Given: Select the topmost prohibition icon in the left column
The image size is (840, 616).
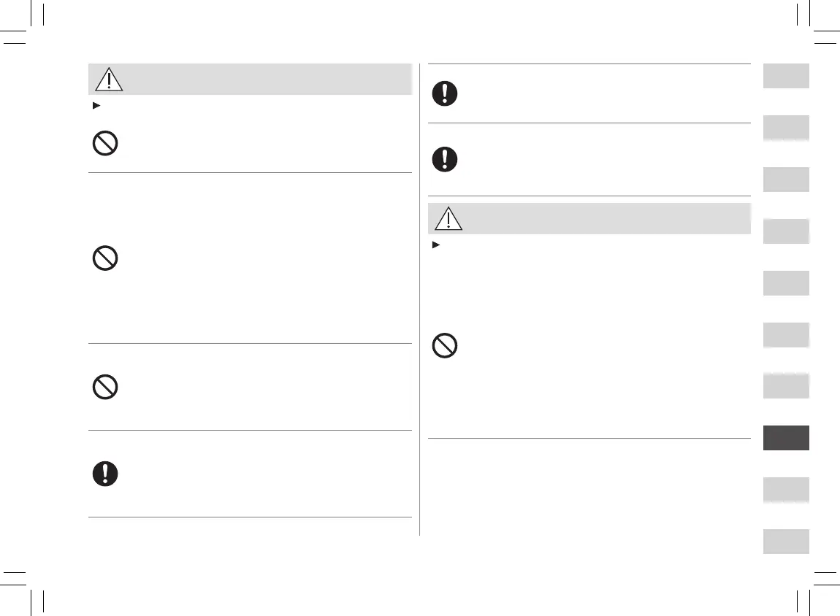Looking at the screenshot, I should pyautogui.click(x=106, y=143).
